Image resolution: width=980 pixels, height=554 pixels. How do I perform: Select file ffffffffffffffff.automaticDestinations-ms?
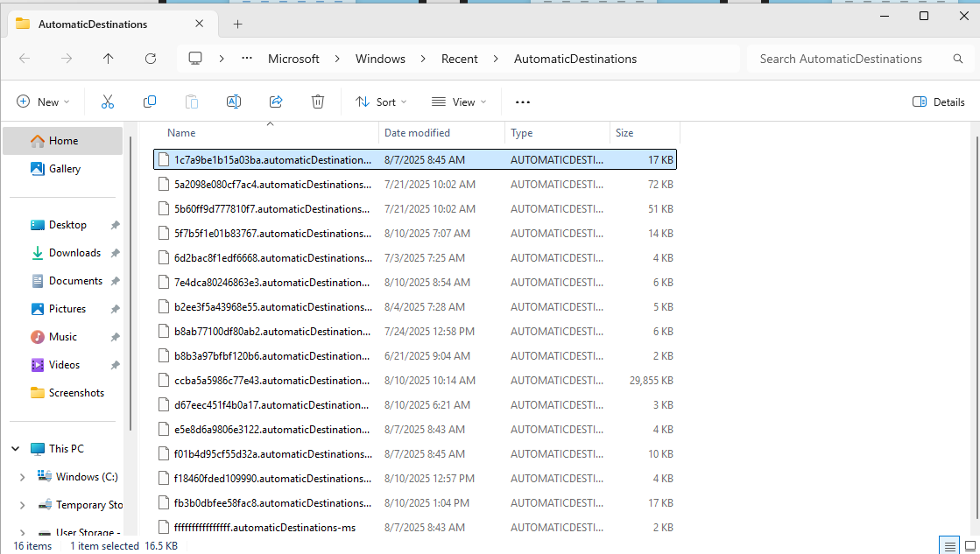415,528
